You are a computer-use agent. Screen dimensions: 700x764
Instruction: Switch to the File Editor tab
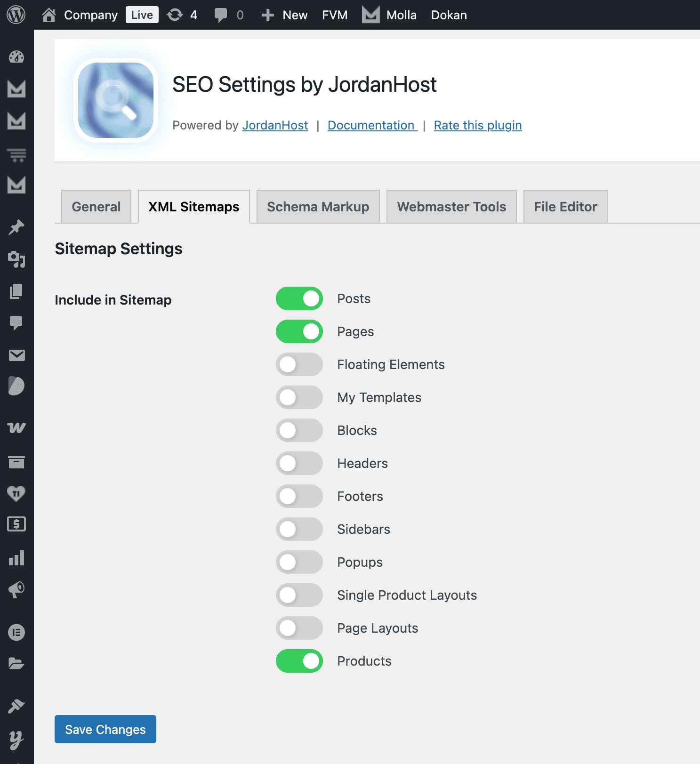click(x=565, y=207)
